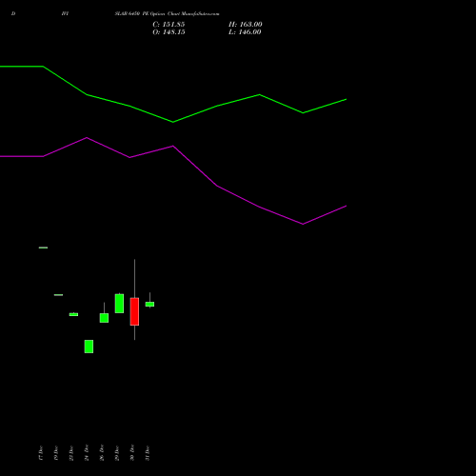
Task: Click the green candlestick for 29 Dec
Action: [119, 304]
